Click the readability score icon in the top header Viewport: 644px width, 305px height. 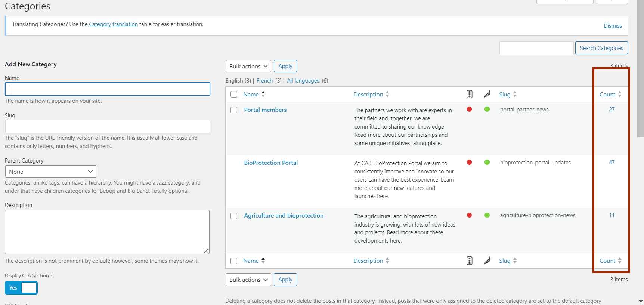tap(487, 94)
